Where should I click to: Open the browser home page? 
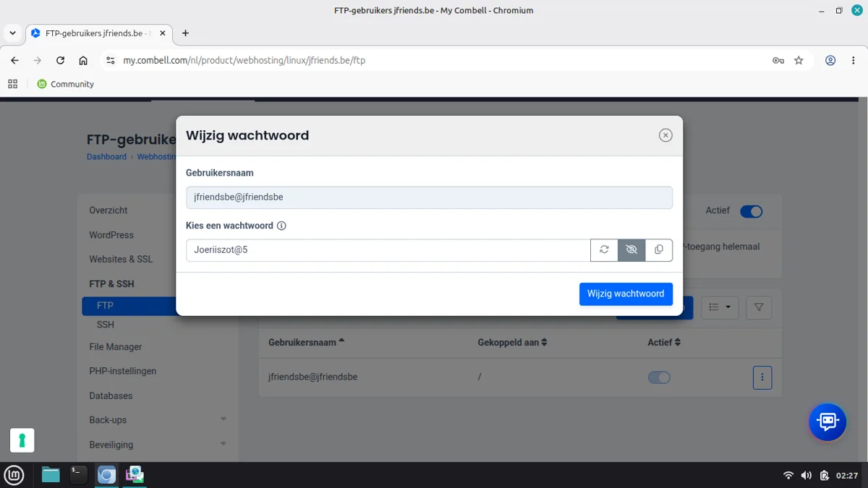[x=83, y=61]
